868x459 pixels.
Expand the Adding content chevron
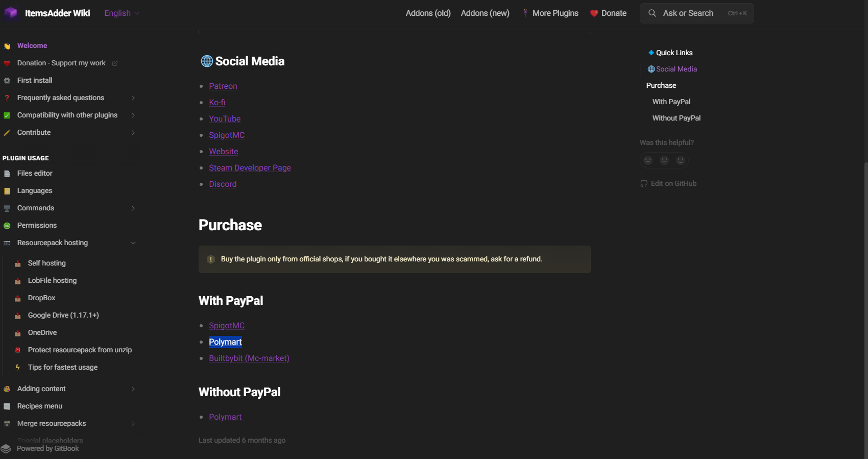[x=133, y=389]
